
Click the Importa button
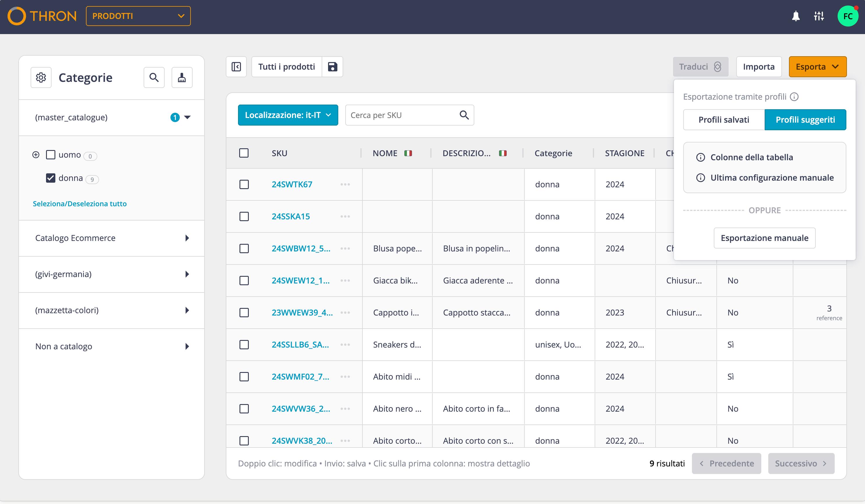pyautogui.click(x=759, y=67)
